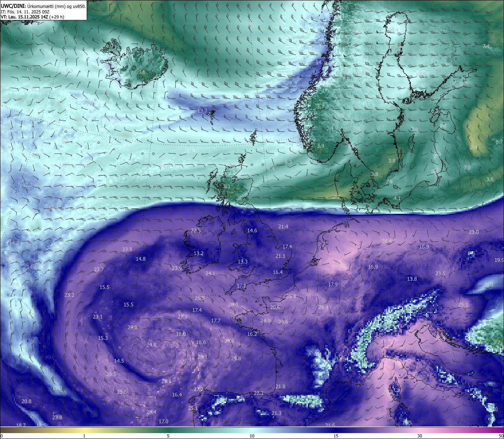The height and width of the screenshot is (439, 504).
Task: Click the 15 label on the color scale
Action: pyautogui.click(x=336, y=436)
